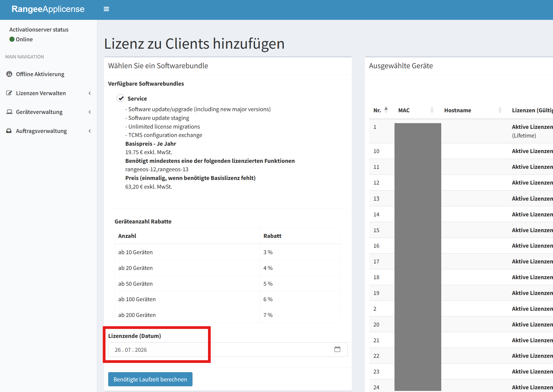The width and height of the screenshot is (553, 392).
Task: Expand the Geräteverwaltung submenu chevron
Action: pyautogui.click(x=90, y=112)
